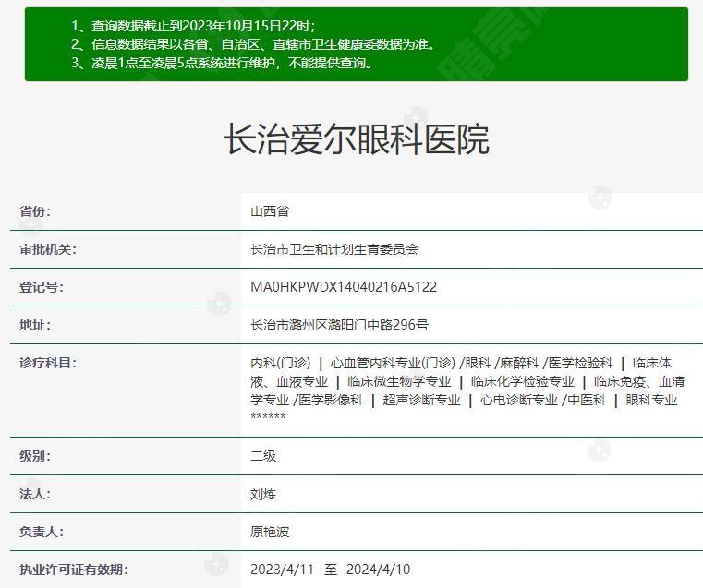The height and width of the screenshot is (588, 703).
Task: Select the level value 二级
Action: [x=263, y=456]
